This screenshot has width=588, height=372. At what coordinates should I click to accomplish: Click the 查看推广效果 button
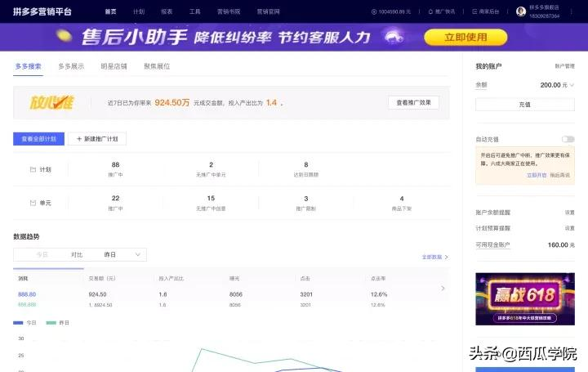[413, 102]
